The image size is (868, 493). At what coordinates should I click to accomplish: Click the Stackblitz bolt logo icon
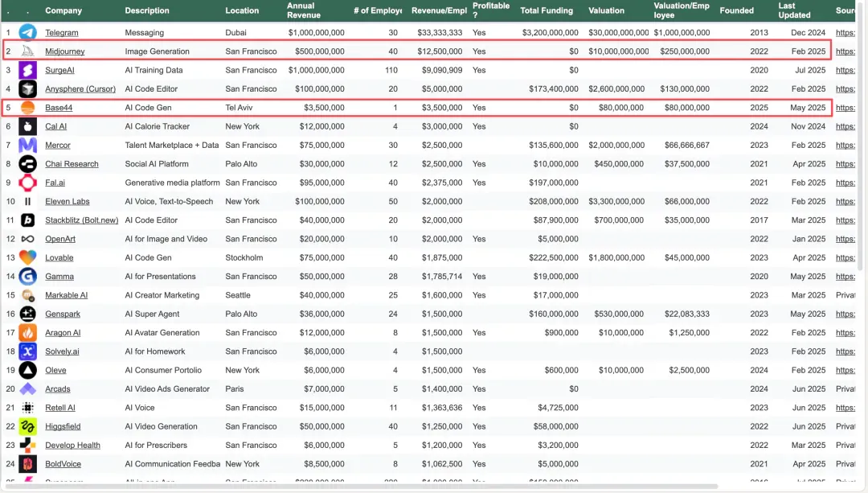coord(27,220)
